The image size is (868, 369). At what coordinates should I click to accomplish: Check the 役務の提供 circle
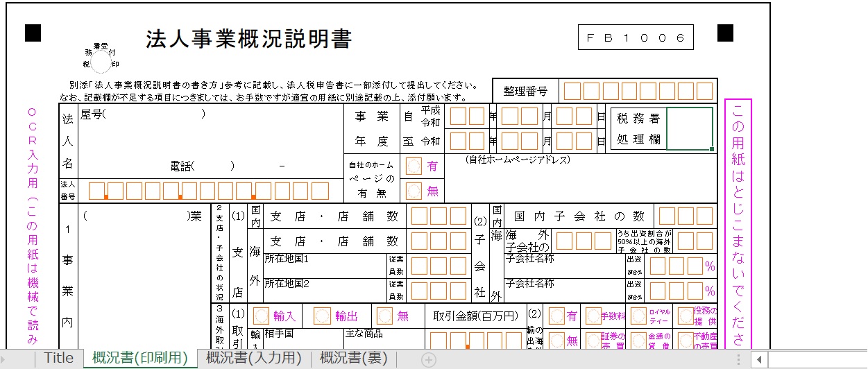[x=686, y=316]
